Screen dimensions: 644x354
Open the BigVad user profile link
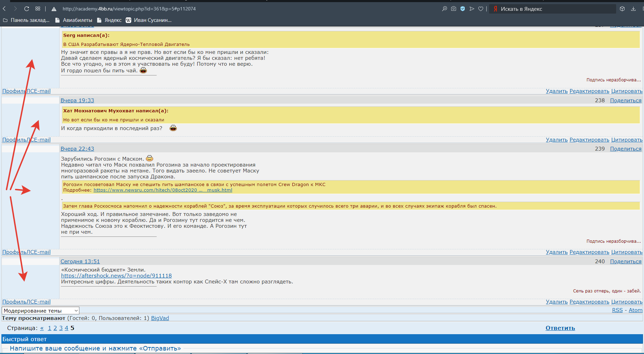click(160, 318)
